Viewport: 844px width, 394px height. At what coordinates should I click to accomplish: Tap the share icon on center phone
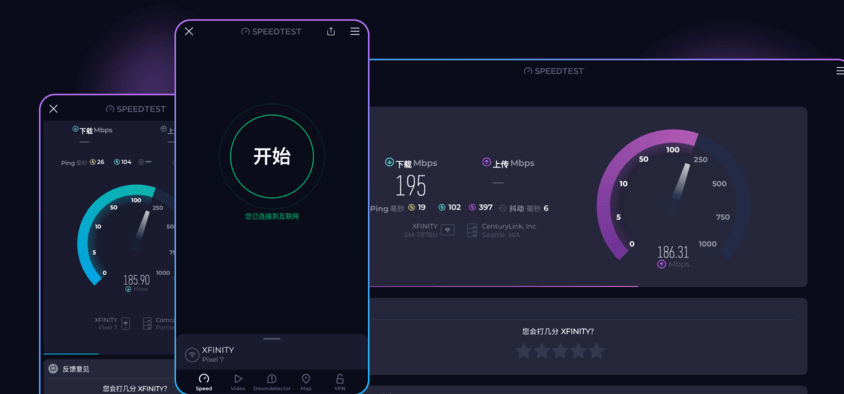pos(331,31)
